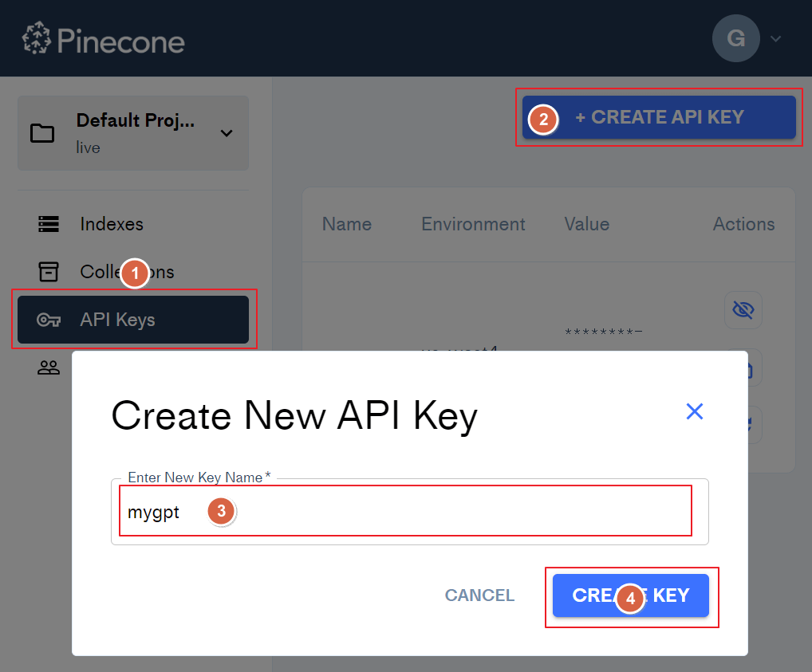Click the Pinecone logo
The width and height of the screenshot is (812, 672).
104,37
